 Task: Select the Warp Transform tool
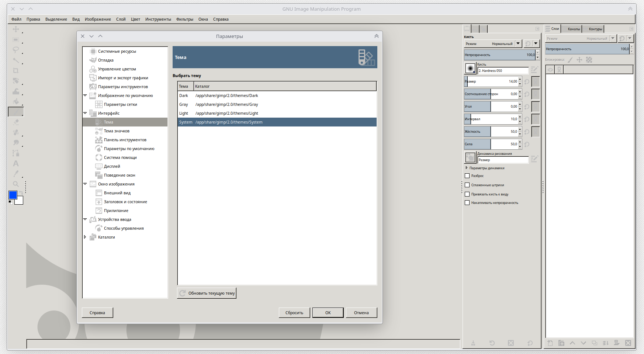tap(16, 91)
